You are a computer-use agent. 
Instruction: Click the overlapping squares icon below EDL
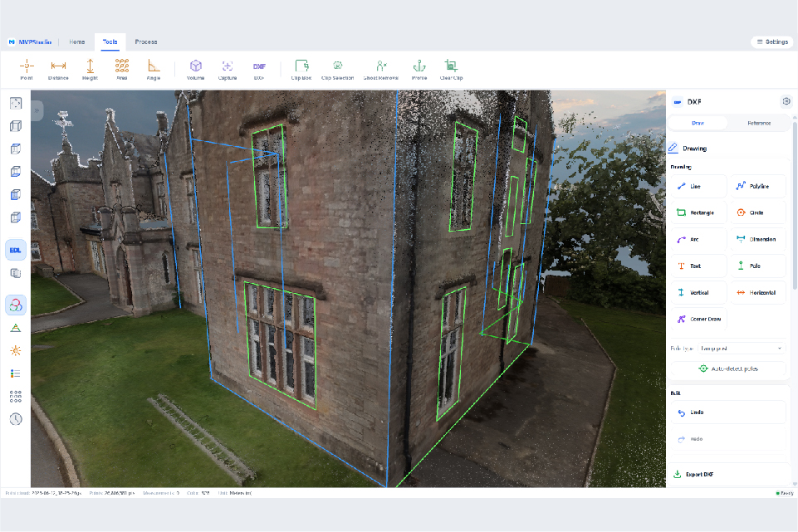[16, 273]
